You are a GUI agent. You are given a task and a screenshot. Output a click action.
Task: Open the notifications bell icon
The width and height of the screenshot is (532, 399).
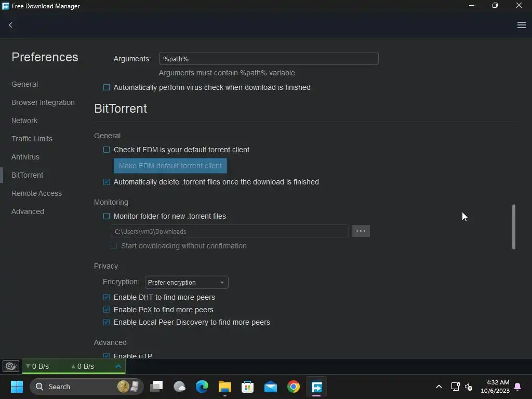pyautogui.click(x=518, y=387)
